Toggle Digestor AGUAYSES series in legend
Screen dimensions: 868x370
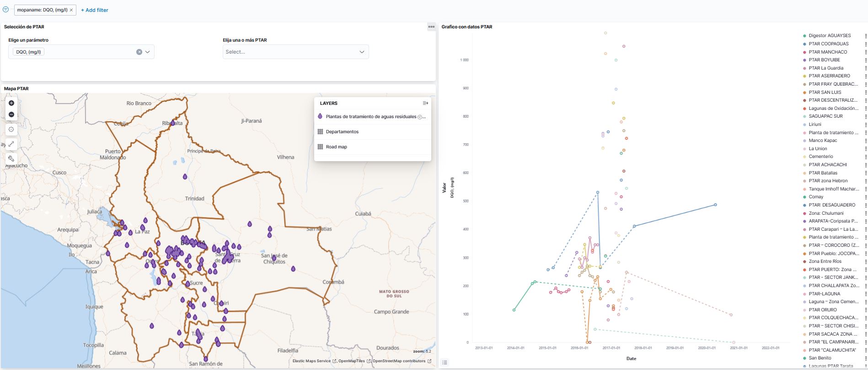click(x=830, y=36)
